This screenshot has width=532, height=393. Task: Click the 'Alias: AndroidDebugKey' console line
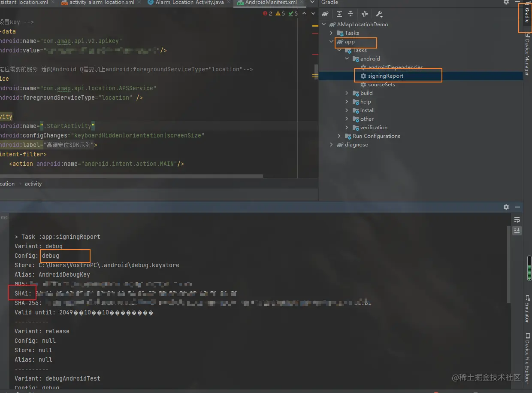[x=52, y=274]
